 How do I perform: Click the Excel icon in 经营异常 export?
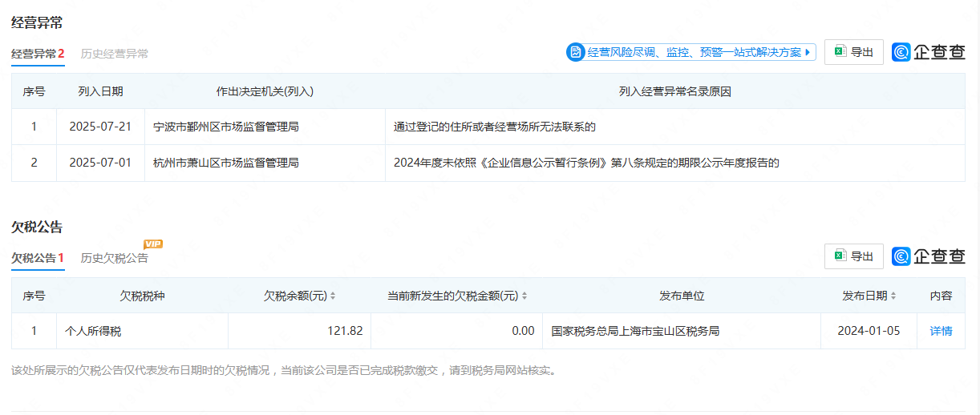tap(840, 52)
